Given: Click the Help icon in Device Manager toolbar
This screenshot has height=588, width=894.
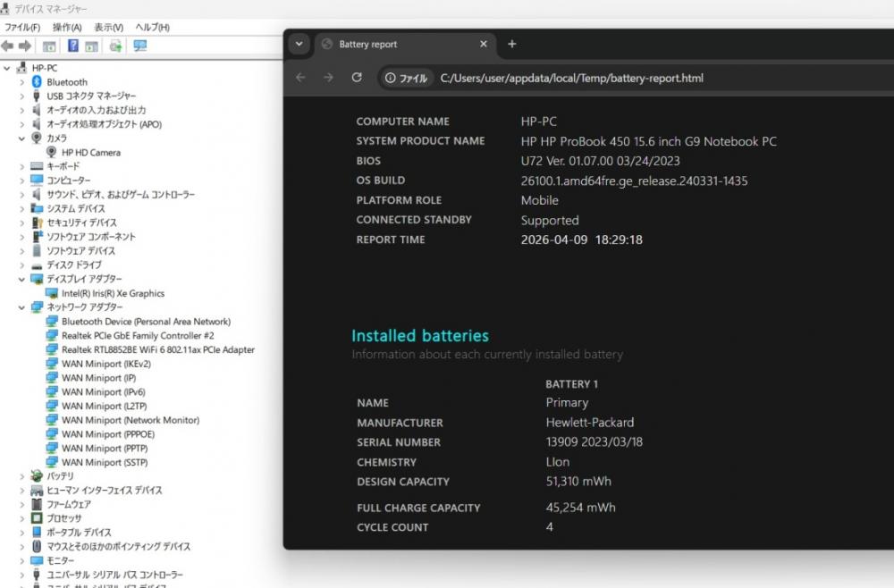Looking at the screenshot, I should [72, 46].
